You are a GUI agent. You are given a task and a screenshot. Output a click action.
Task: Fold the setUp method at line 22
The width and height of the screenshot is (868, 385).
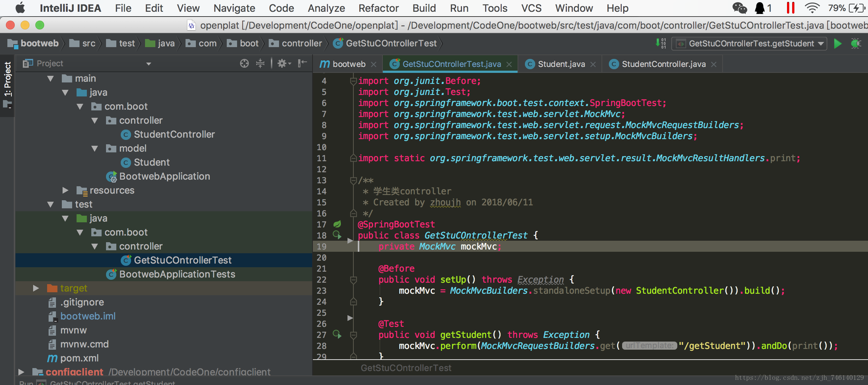click(353, 279)
